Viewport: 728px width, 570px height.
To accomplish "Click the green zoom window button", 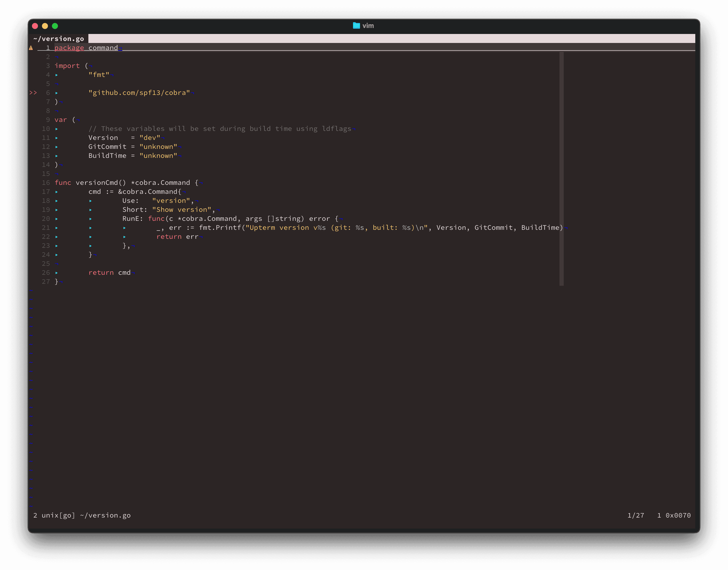I will point(55,26).
